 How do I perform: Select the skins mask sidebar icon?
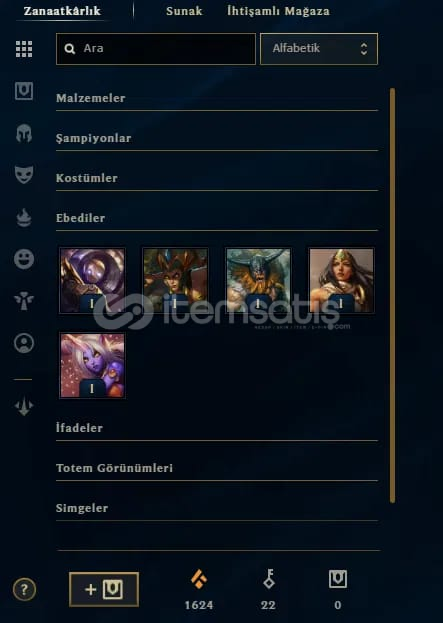pos(24,174)
